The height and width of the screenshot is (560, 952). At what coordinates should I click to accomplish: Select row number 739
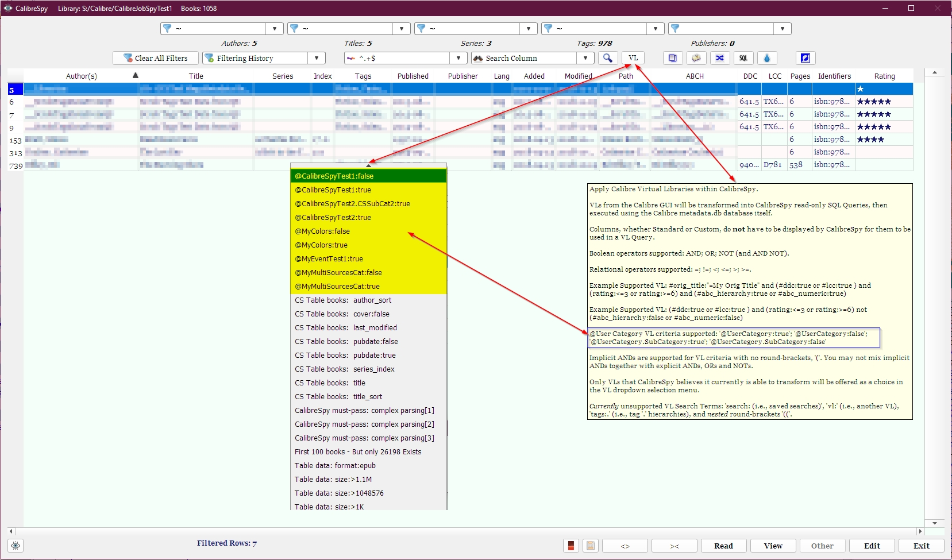pos(16,165)
